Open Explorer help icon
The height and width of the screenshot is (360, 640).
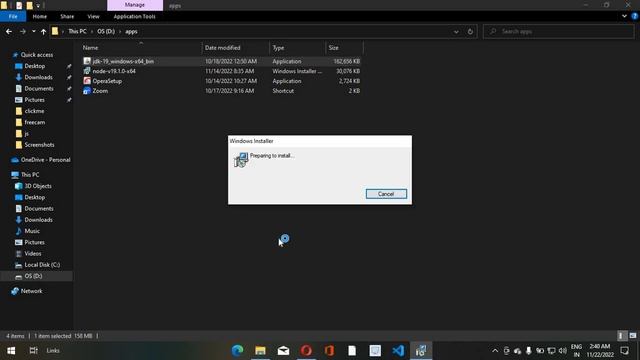coord(634,16)
